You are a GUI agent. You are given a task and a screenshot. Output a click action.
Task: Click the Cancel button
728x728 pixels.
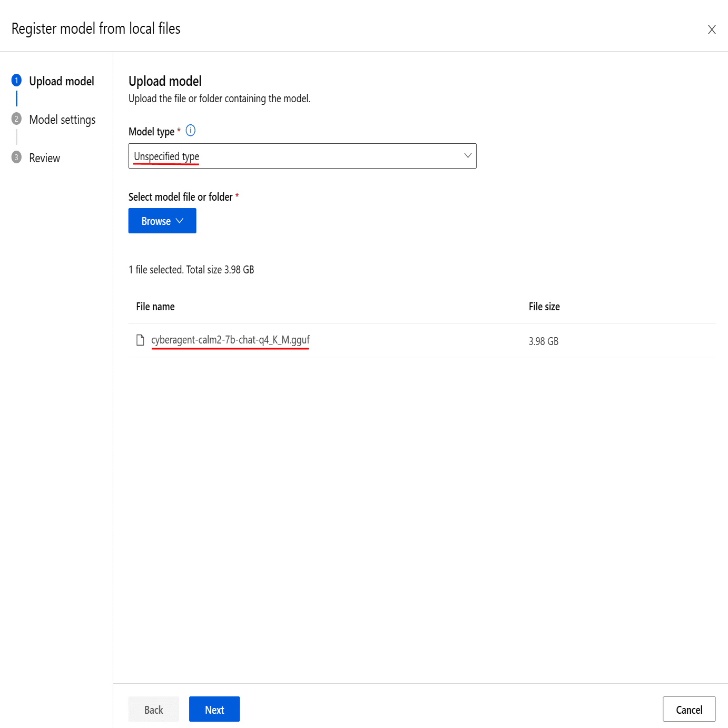coord(689,709)
